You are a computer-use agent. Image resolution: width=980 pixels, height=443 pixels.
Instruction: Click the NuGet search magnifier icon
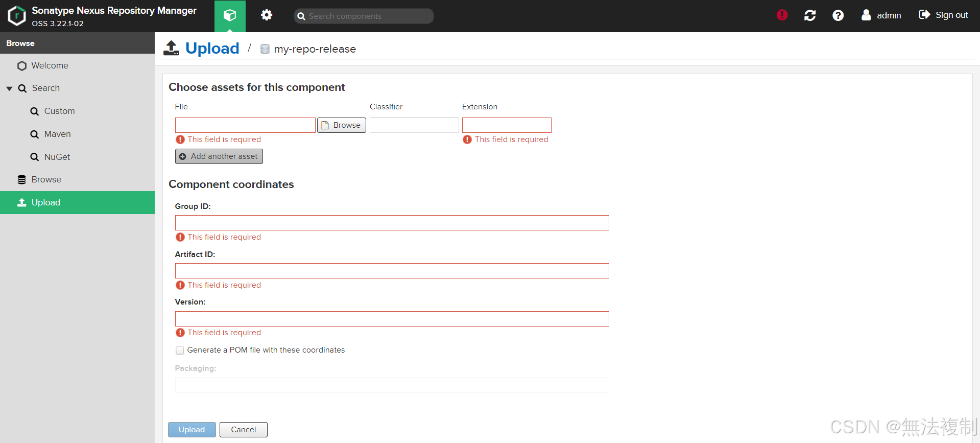click(34, 157)
